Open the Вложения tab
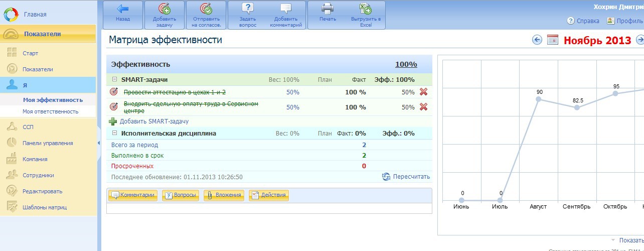 click(224, 195)
